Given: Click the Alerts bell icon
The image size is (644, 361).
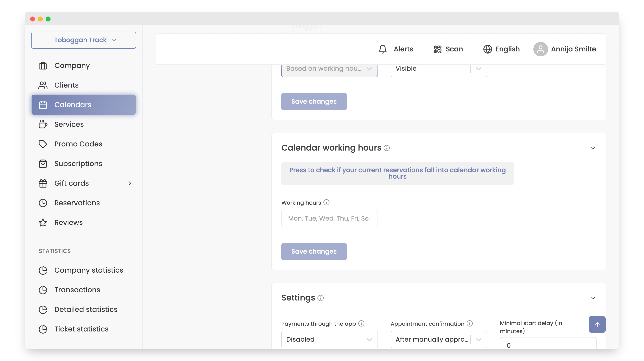Looking at the screenshot, I should tap(382, 49).
